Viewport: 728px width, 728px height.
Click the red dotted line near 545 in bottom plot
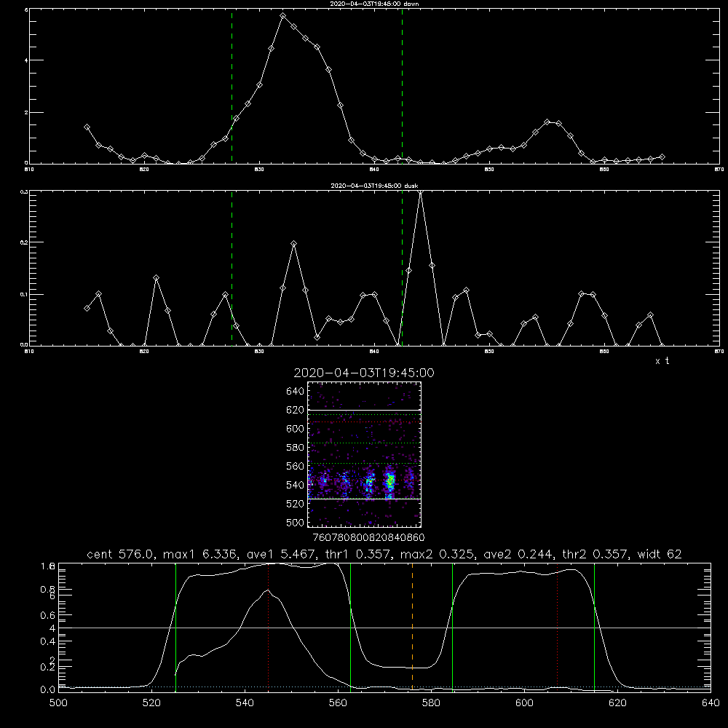point(269,627)
